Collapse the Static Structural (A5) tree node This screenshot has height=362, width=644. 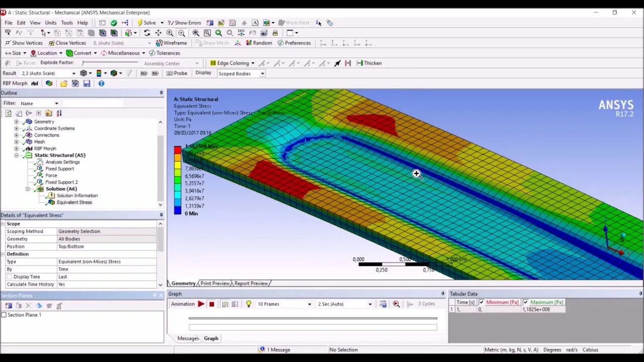coord(16,155)
